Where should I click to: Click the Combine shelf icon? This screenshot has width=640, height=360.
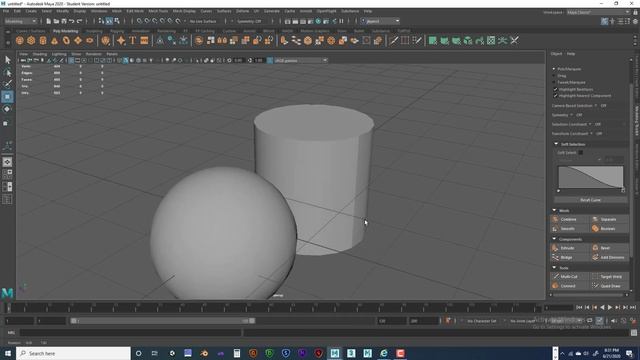pos(199,40)
